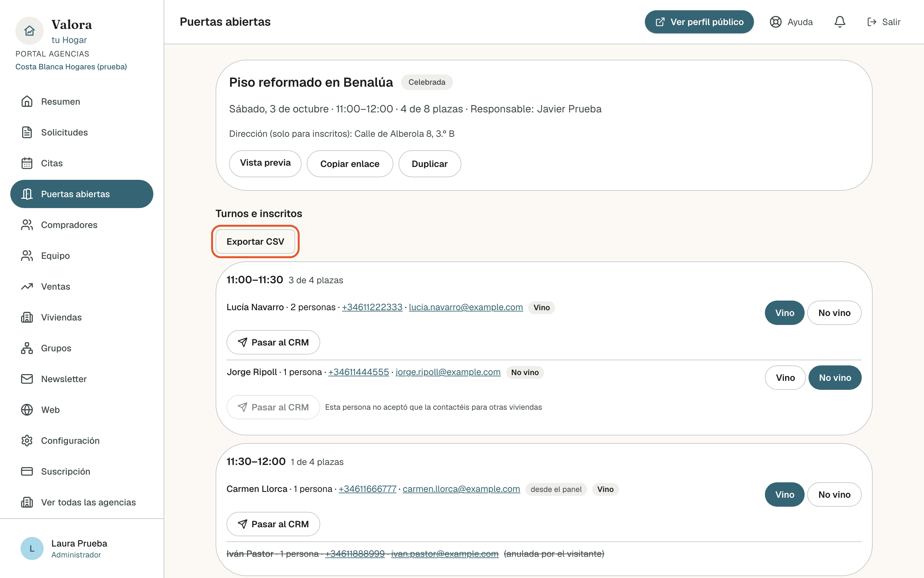Click the Solicitudes document icon
The height and width of the screenshot is (578, 924).
click(27, 132)
